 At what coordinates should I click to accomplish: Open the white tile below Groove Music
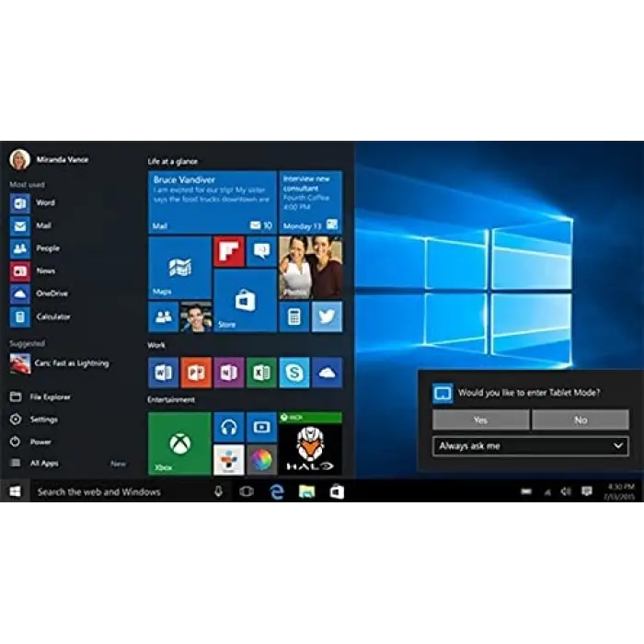[x=229, y=460]
